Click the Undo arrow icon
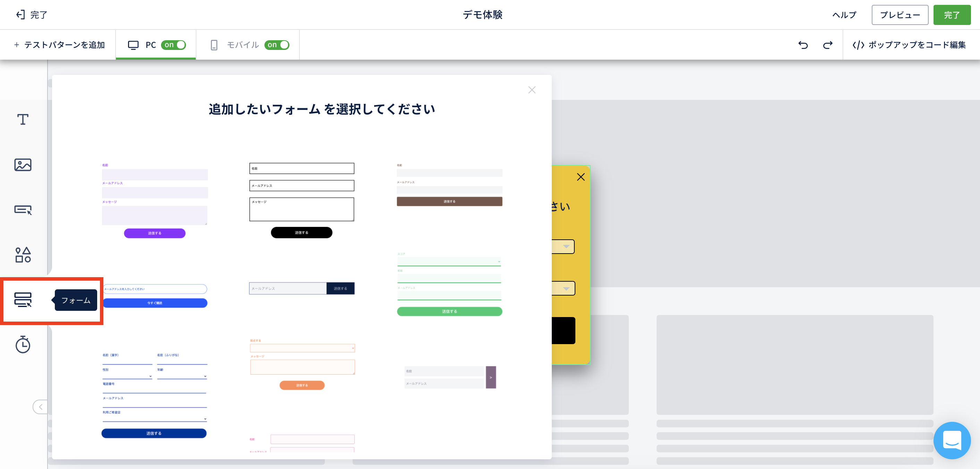This screenshot has width=980, height=469. (803, 45)
